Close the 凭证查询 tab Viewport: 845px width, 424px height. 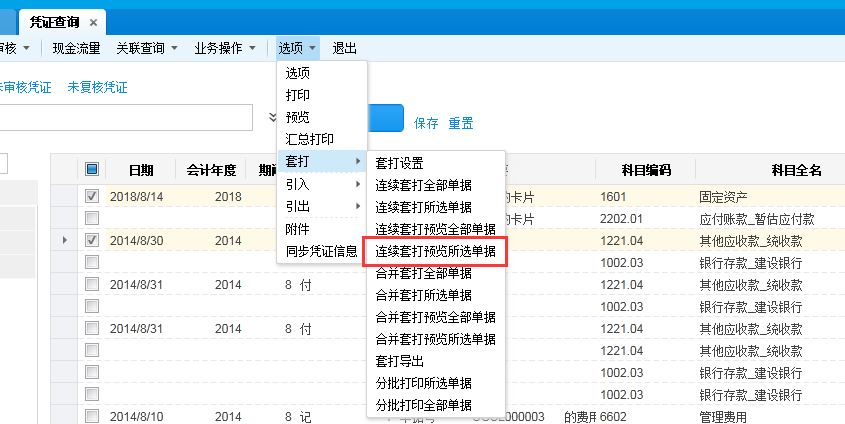point(93,22)
